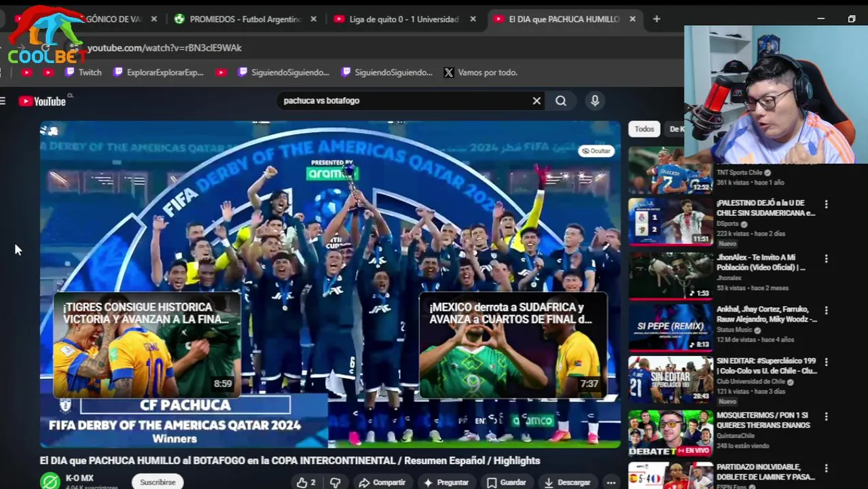Play the suggested Tigres historic victory video
Viewport: 868px width, 489px height.
tap(147, 345)
